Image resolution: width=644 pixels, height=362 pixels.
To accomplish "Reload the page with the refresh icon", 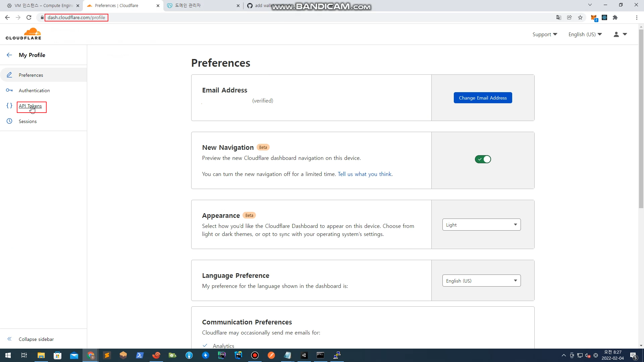I will (29, 17).
